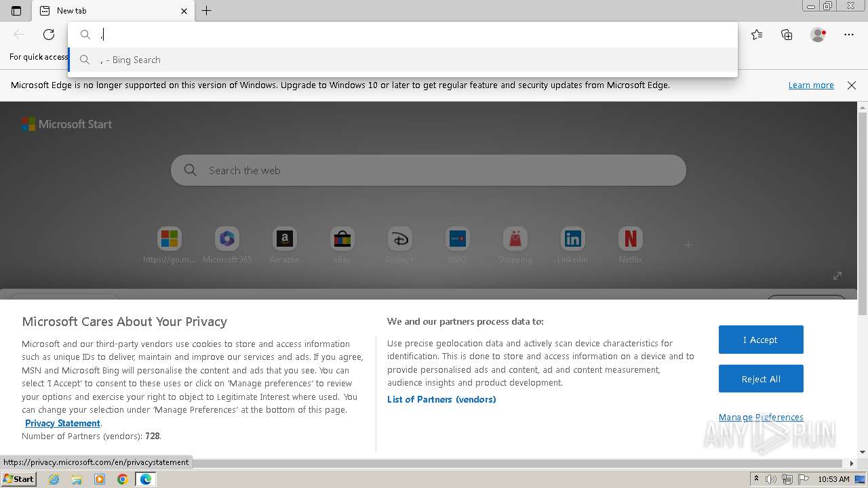
Task: Open the Netflix quick link tile
Action: [630, 245]
